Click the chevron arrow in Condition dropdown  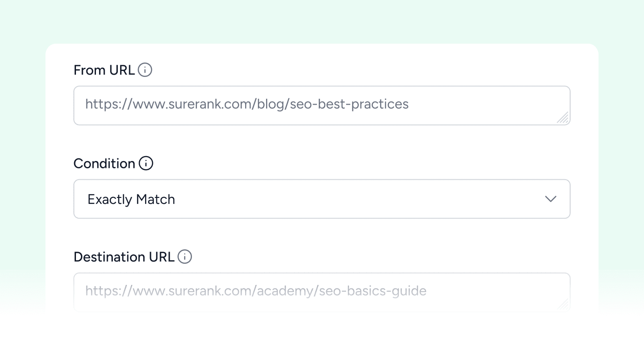(x=550, y=199)
